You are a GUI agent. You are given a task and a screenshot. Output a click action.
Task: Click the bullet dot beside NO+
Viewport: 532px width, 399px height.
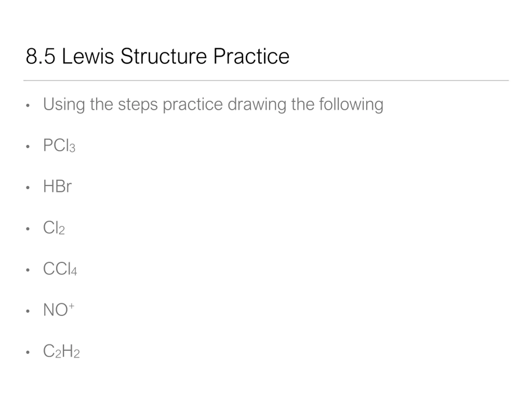point(28,311)
